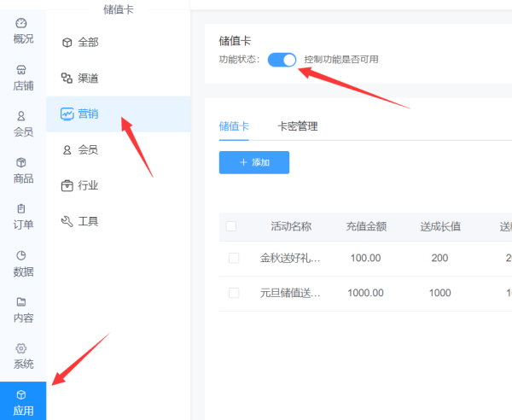Toggle the 功能状态 switch off

[282, 60]
